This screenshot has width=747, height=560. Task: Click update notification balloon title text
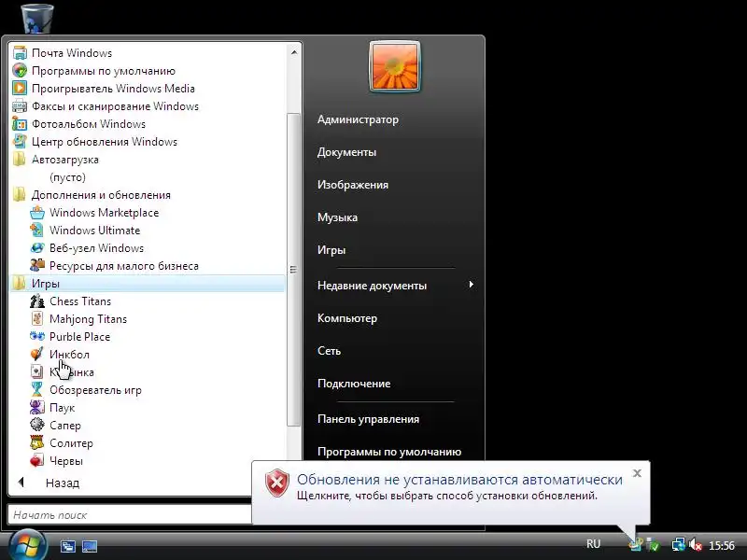click(459, 480)
